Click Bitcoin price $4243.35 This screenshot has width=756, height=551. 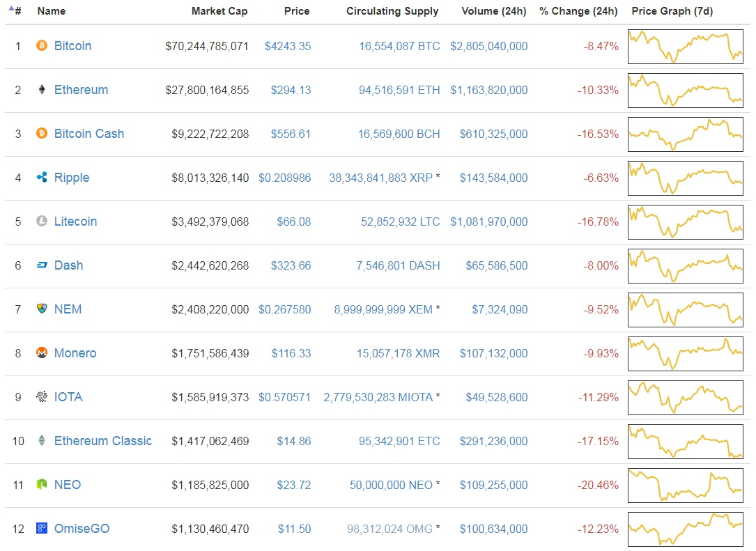pyautogui.click(x=288, y=46)
